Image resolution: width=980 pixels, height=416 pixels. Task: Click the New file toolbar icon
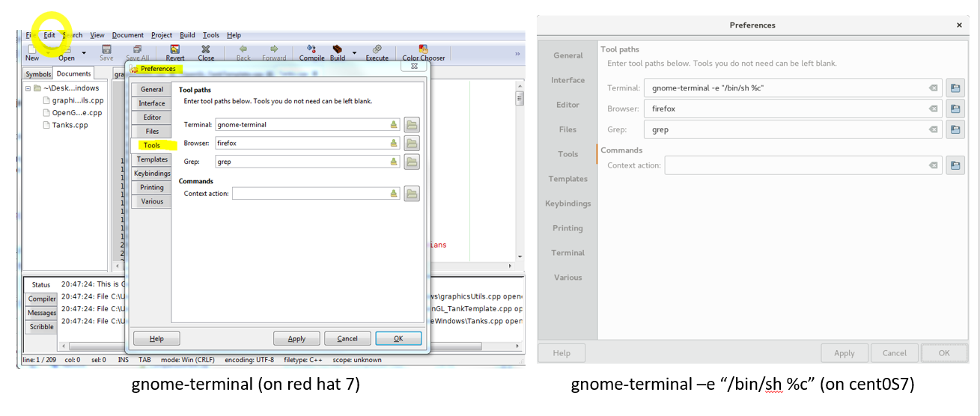click(32, 52)
